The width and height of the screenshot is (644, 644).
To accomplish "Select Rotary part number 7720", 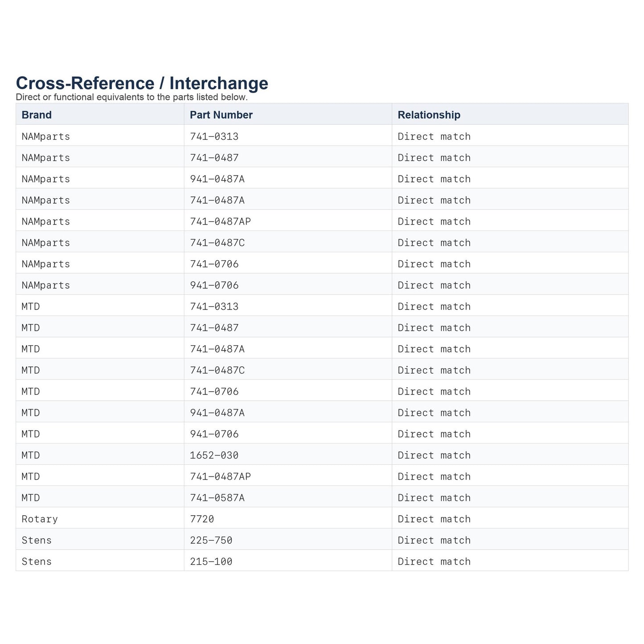I will 202,519.
